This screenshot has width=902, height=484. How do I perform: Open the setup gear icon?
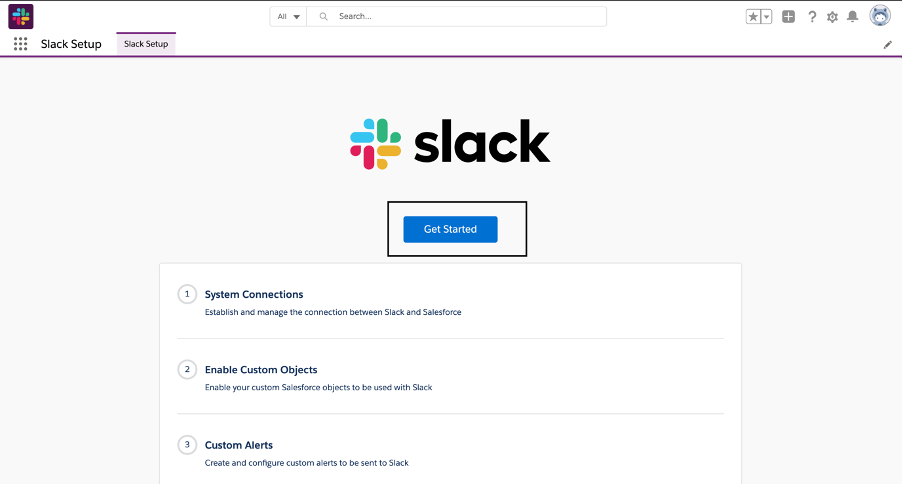coord(832,17)
